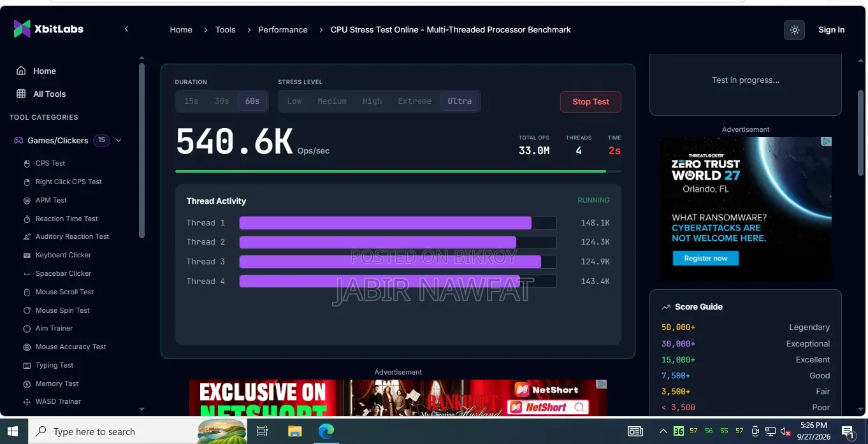Image resolution: width=868 pixels, height=444 pixels.
Task: Set stress level to Extreme
Action: (415, 101)
